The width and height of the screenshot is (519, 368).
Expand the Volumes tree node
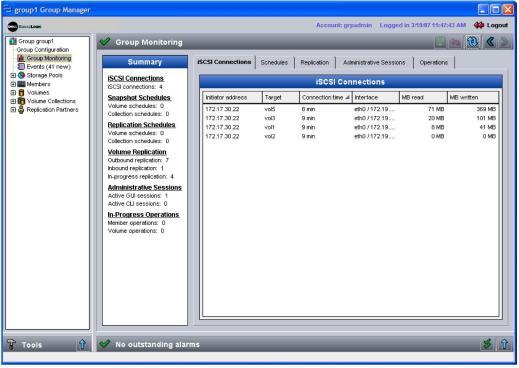(x=13, y=93)
